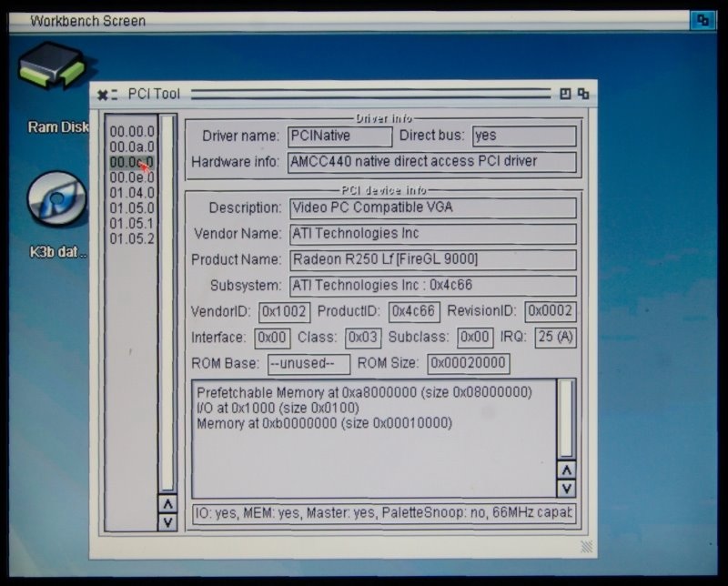Click the Hardware info field
The image size is (728, 586).
point(431,162)
